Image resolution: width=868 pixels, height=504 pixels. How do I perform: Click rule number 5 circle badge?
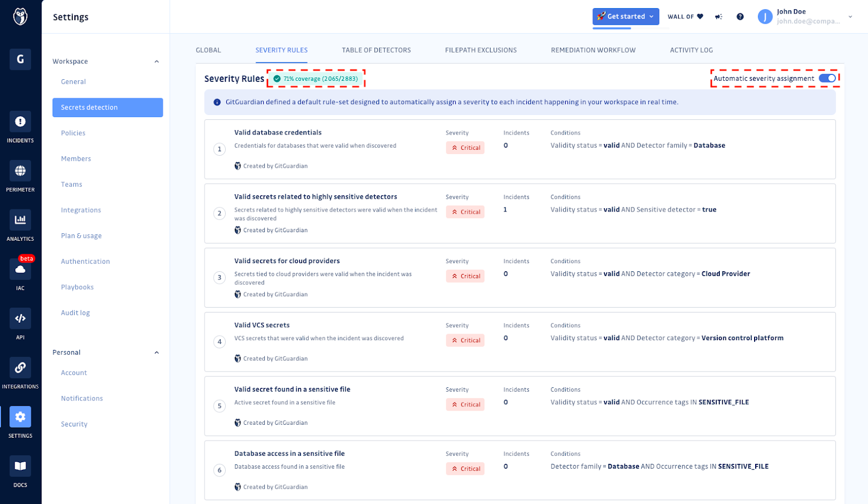click(x=219, y=406)
